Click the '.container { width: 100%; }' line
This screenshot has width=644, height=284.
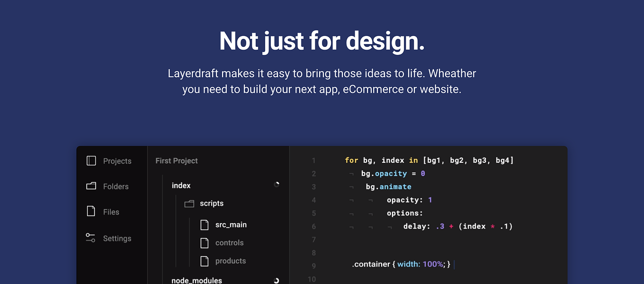tap(401, 264)
